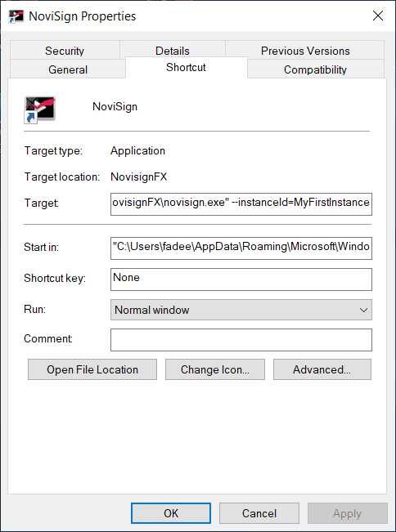Click the "Target type:" label
396x532 pixels.
pos(53,150)
